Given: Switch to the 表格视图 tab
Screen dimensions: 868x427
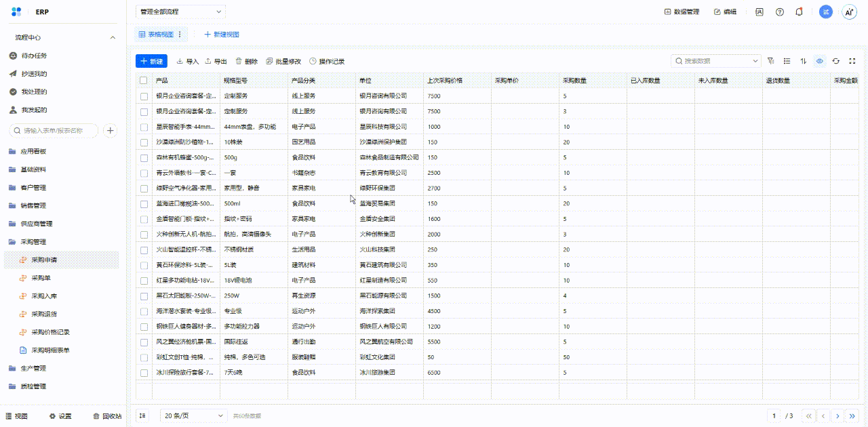Looking at the screenshot, I should click(161, 34).
